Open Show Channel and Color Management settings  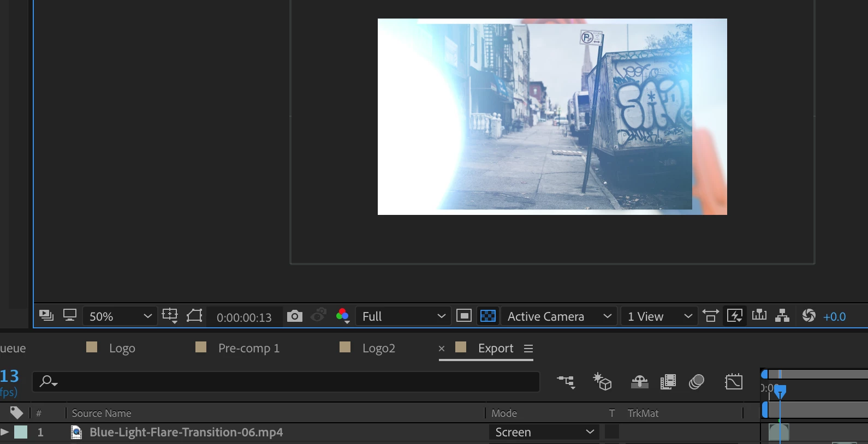[343, 316]
